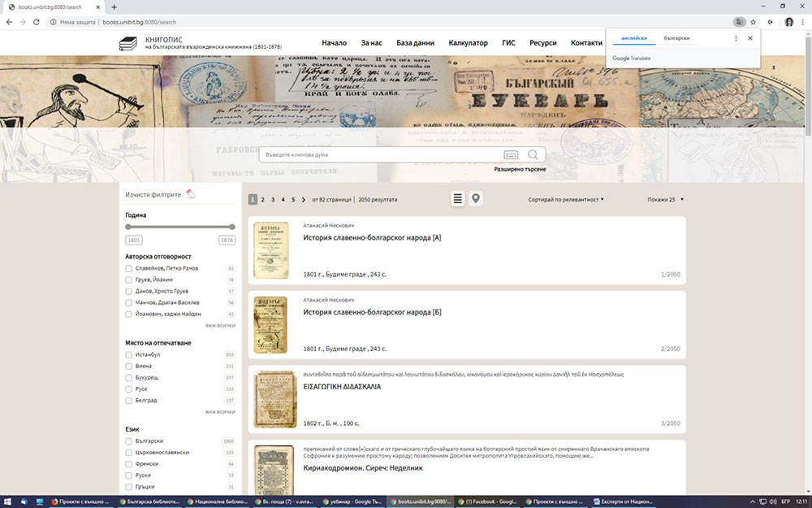The height and width of the screenshot is (508, 812).
Task: Switch to list view of results
Action: tap(457, 198)
